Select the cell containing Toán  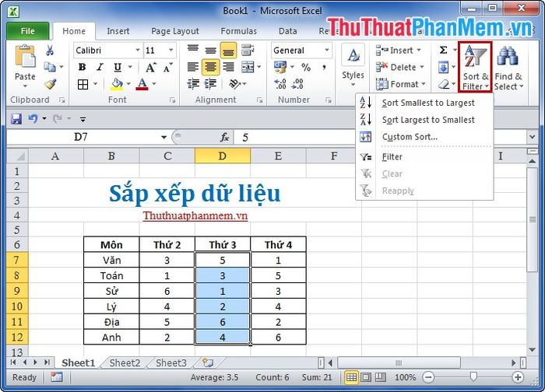click(111, 275)
